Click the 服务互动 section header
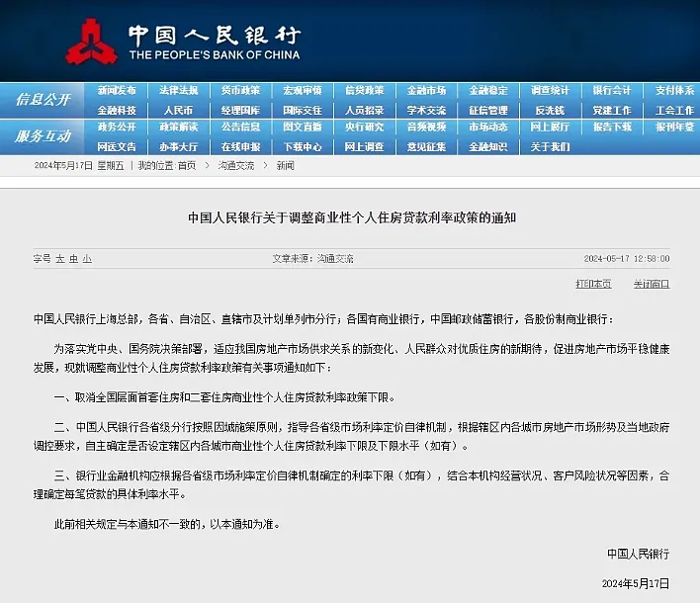This screenshot has width=700, height=603. pos(43,136)
